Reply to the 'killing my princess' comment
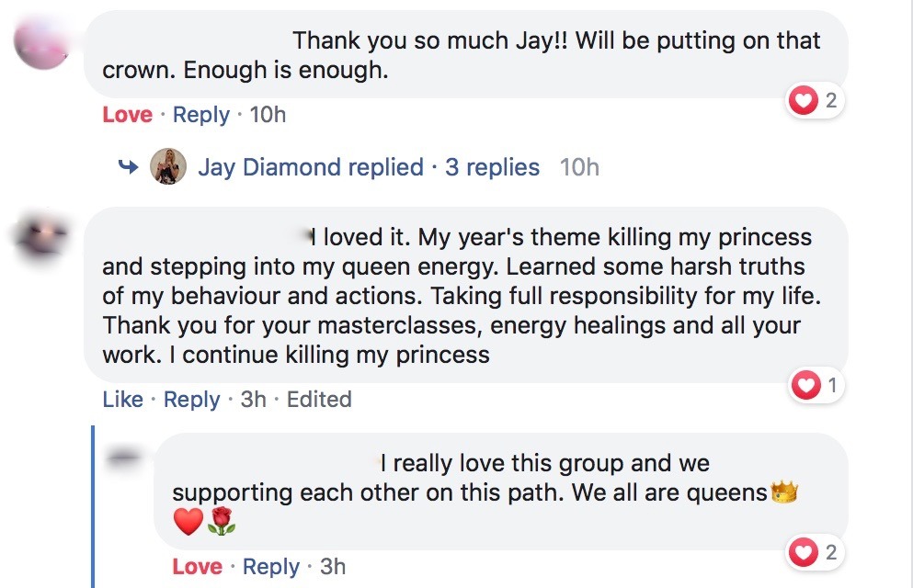Screen dimensions: 913x588 click(x=191, y=400)
